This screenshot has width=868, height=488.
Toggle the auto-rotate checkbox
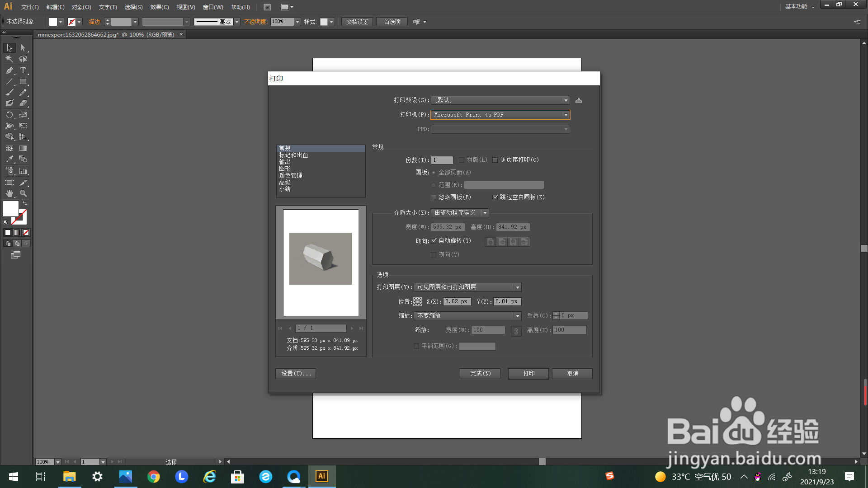[434, 241]
